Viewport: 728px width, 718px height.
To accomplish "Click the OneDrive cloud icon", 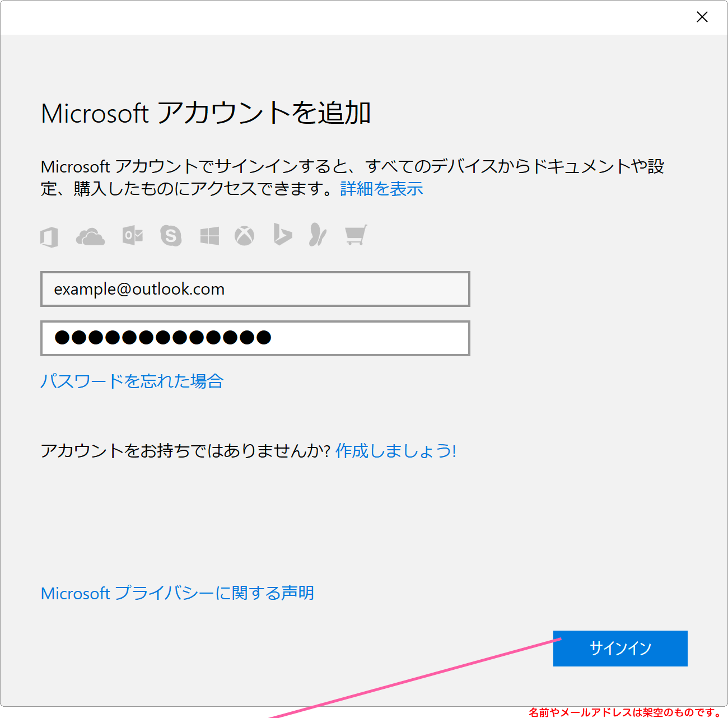I will click(90, 237).
